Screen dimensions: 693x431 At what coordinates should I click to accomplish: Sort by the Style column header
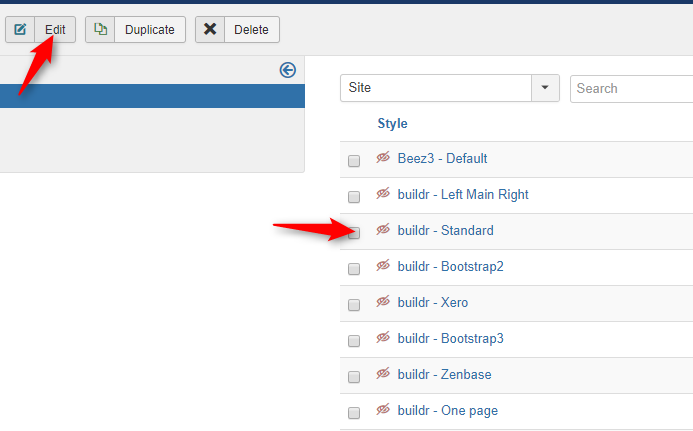(392, 123)
